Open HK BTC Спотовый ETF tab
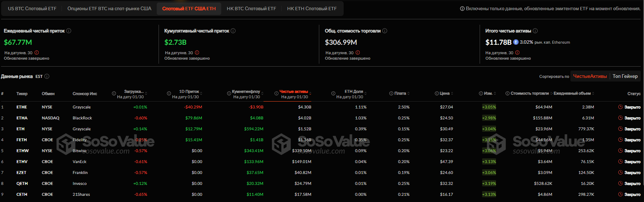The image size is (644, 202). click(251, 8)
